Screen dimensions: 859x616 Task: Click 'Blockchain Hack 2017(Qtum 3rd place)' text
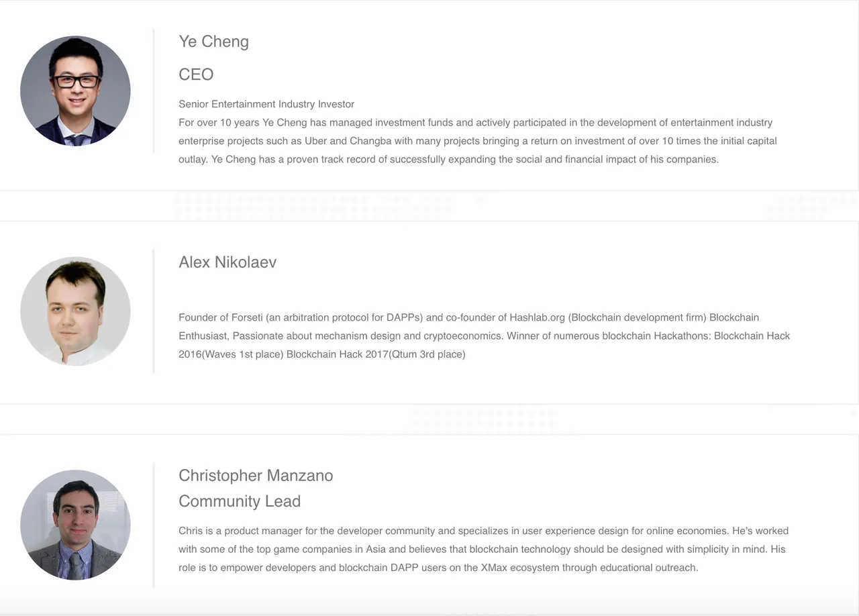click(x=376, y=354)
